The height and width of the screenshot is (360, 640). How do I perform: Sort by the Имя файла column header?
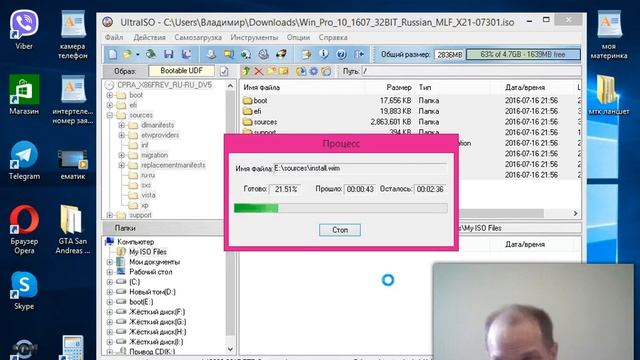point(262,87)
